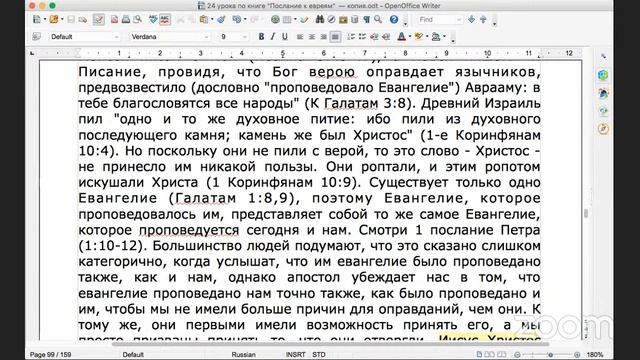
Task: Select the Format Paintbrush tool
Action: click(221, 19)
